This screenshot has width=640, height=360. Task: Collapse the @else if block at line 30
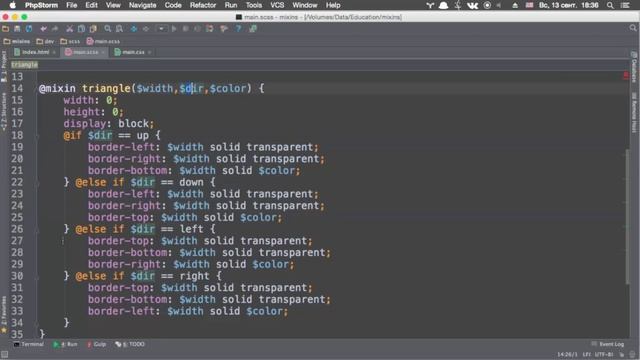point(37,276)
